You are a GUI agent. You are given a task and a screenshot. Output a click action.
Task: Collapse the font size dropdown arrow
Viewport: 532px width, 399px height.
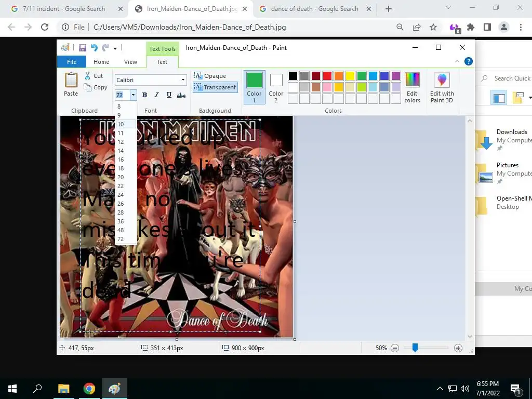pos(134,95)
